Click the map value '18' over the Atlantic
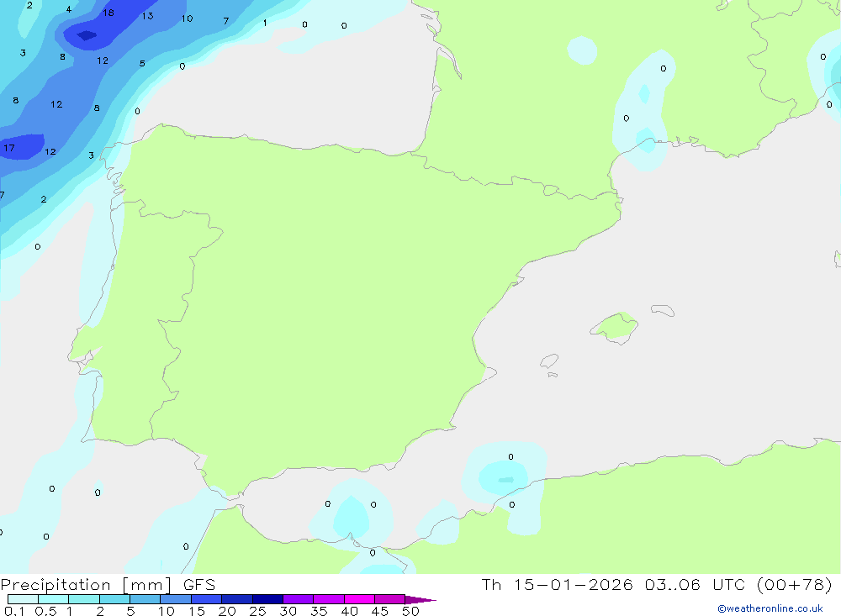 point(108,13)
